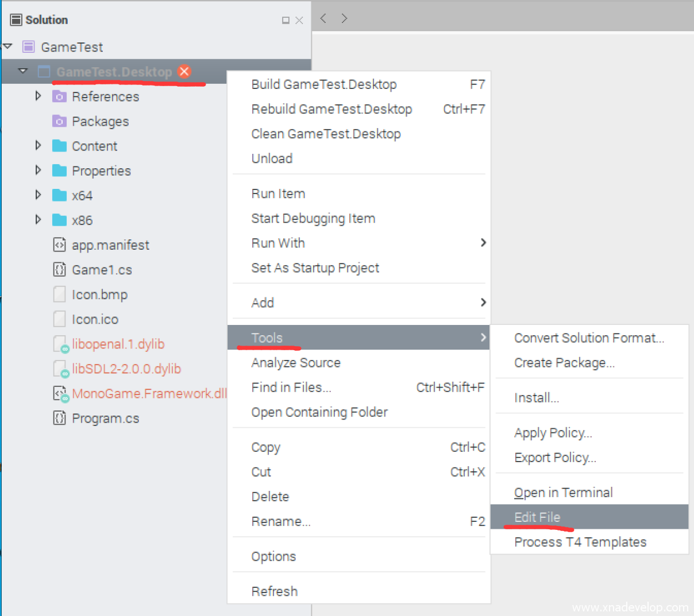
Task: Select Open in Terminal option
Action: click(563, 492)
